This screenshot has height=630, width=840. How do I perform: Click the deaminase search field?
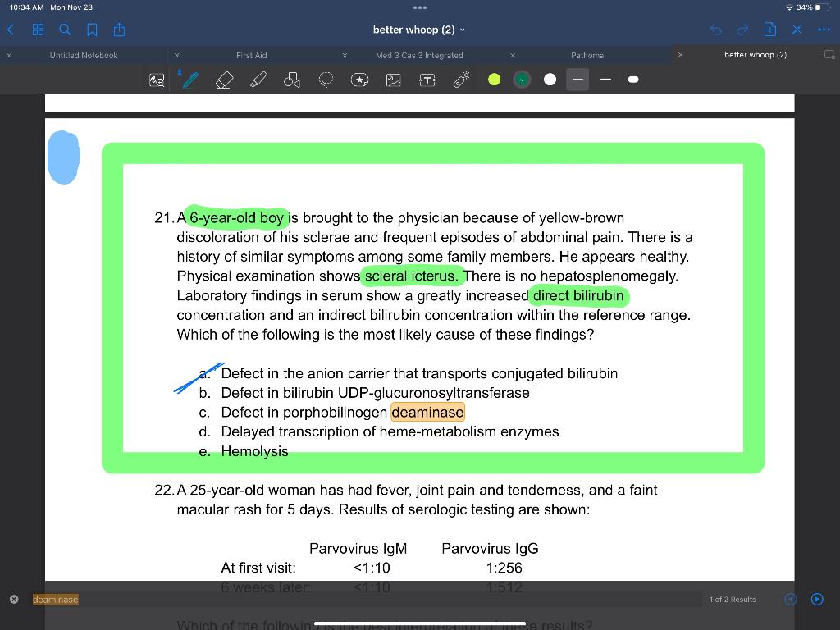(364, 600)
